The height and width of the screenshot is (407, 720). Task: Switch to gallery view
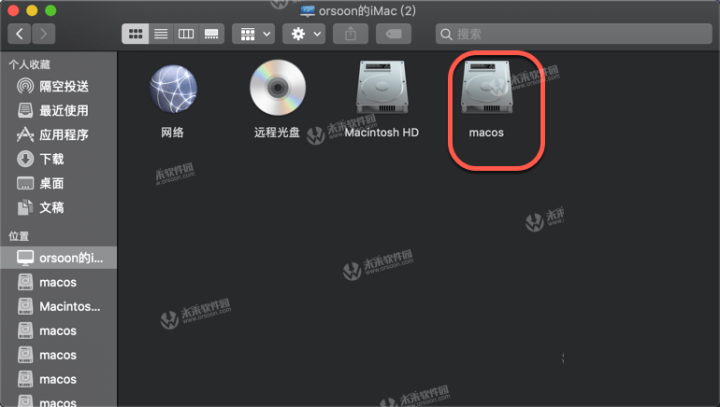point(211,34)
